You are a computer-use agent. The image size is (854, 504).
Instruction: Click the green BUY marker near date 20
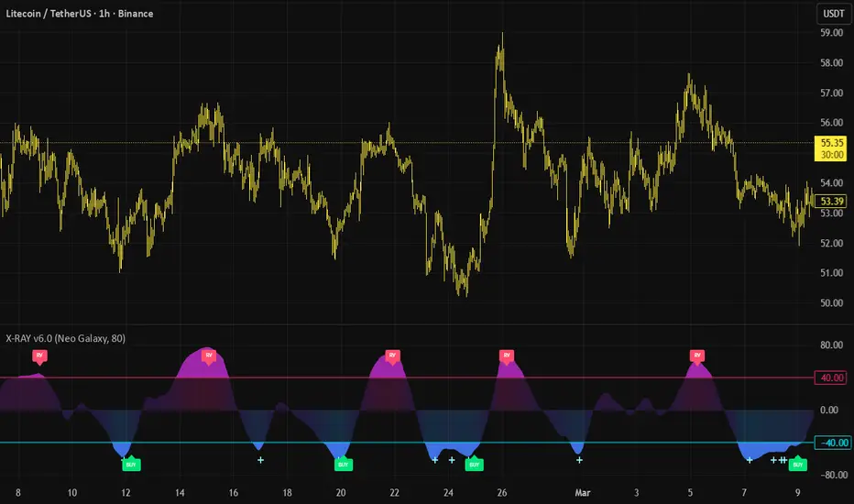[343, 465]
